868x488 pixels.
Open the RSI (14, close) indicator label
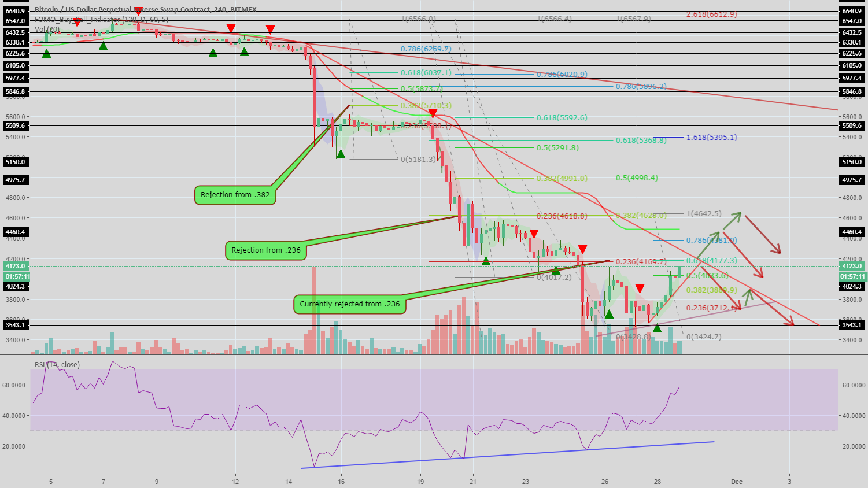(x=57, y=365)
